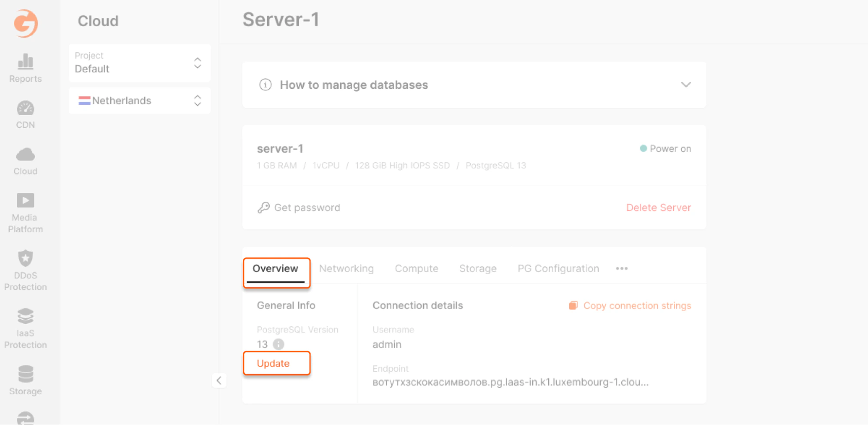
Task: Select CDN from the sidebar
Action: tap(25, 114)
